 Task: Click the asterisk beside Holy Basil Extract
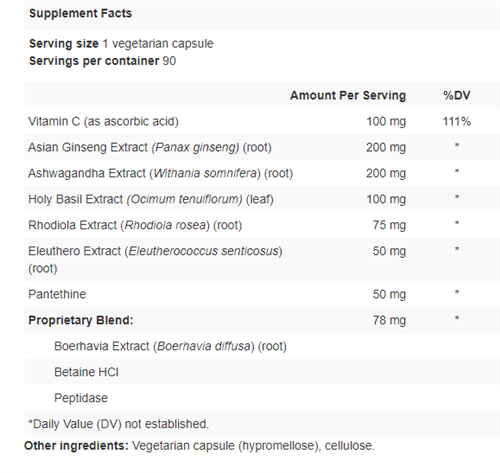[457, 197]
